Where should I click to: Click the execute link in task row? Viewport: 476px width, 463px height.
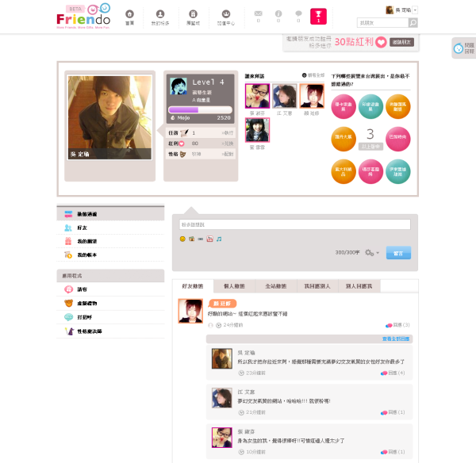tap(228, 133)
